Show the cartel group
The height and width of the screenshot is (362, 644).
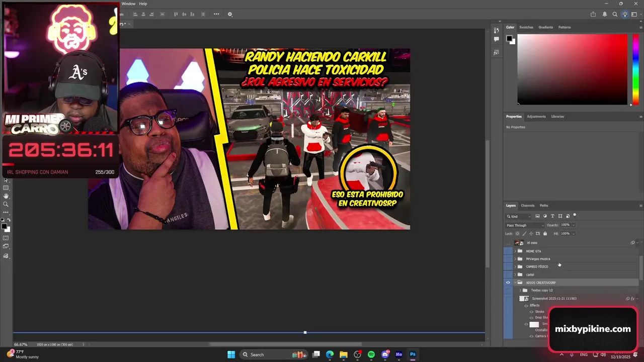(x=508, y=275)
